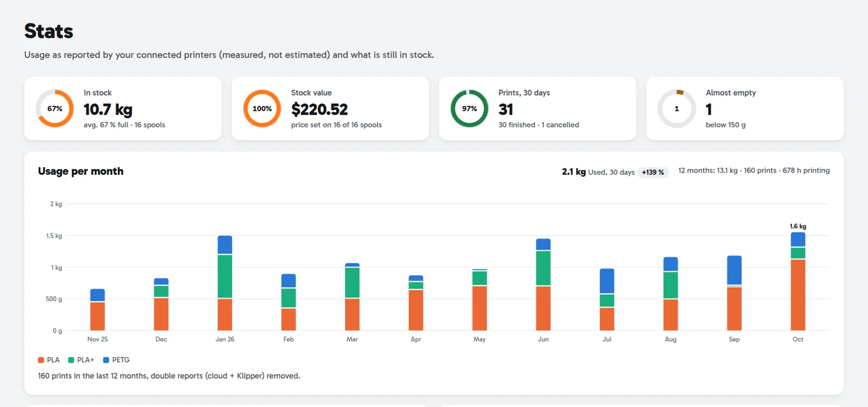Select the Mar usage bar

pos(352,296)
